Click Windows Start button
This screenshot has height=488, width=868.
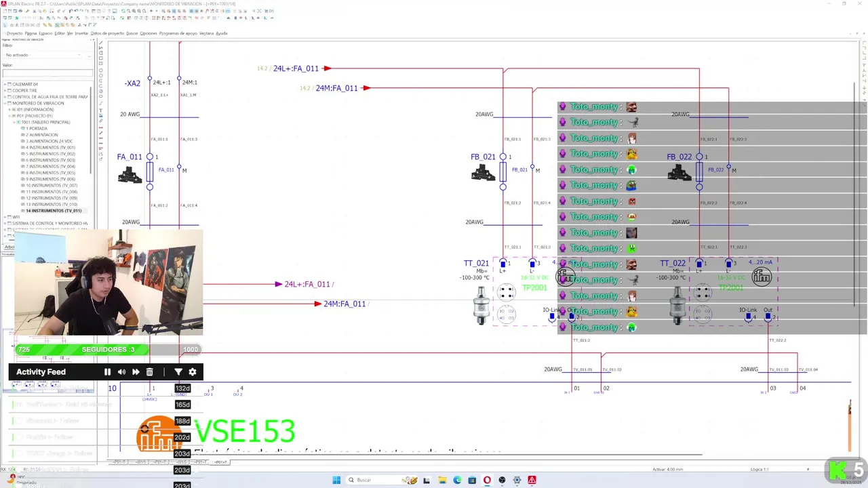336,480
